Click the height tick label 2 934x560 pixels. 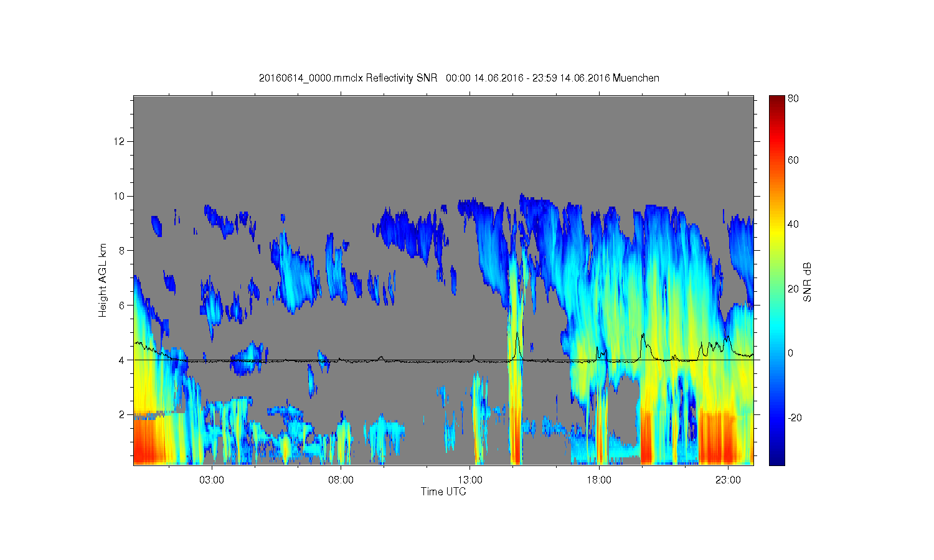click(122, 414)
